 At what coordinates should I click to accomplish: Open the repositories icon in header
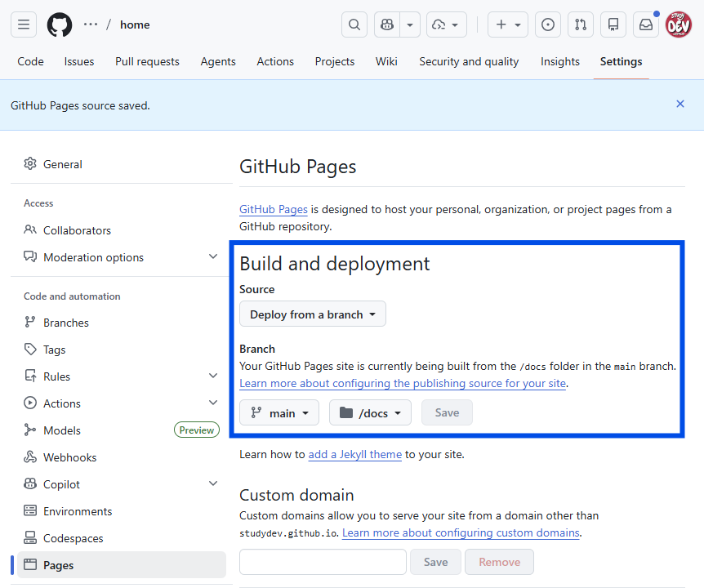(x=613, y=24)
